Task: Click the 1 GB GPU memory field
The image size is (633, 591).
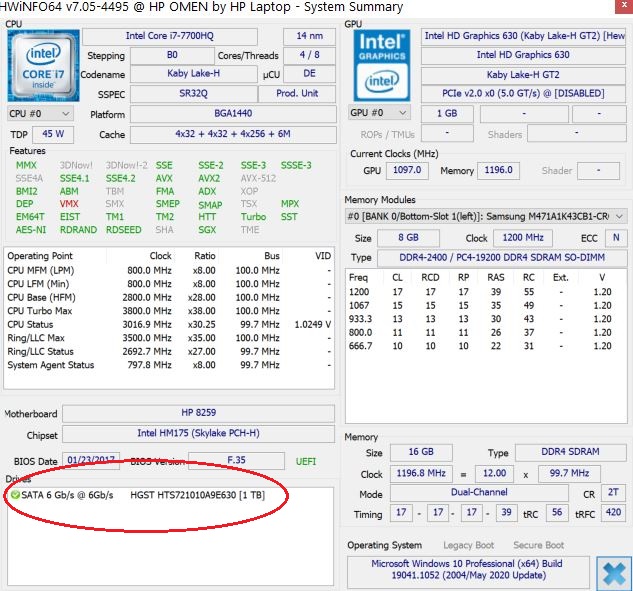Action: [x=447, y=113]
